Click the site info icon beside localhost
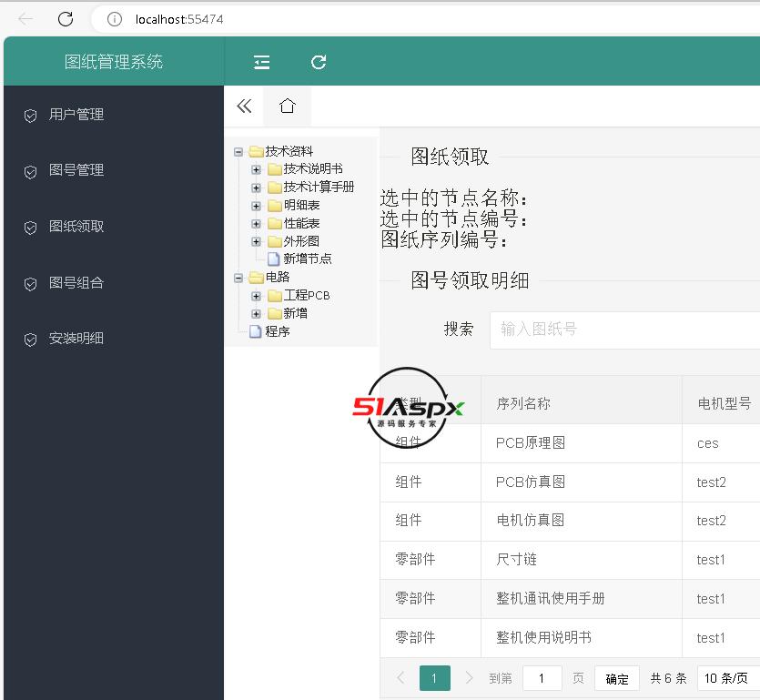Viewport: 760px width, 700px height. 115,19
